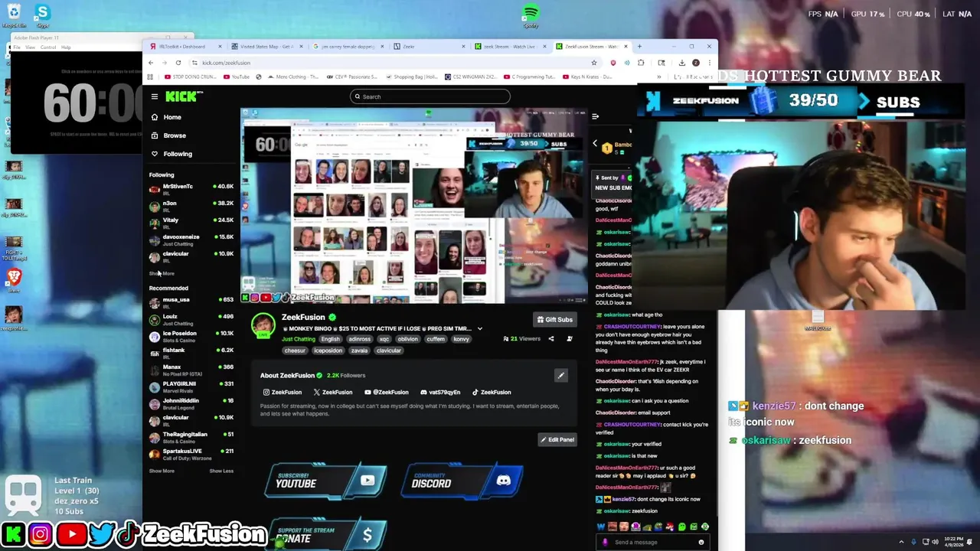Screen dimensions: 980x551
Task: Select the oblivion tag
Action: (x=408, y=339)
